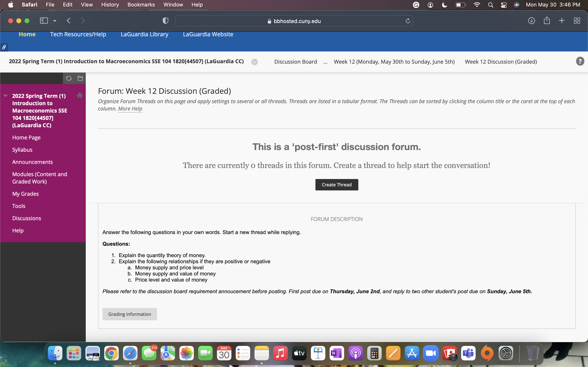Screen dimensions: 588x367
Task: Collapse the 2022 Spring Term course menu triangle
Action: [5, 96]
